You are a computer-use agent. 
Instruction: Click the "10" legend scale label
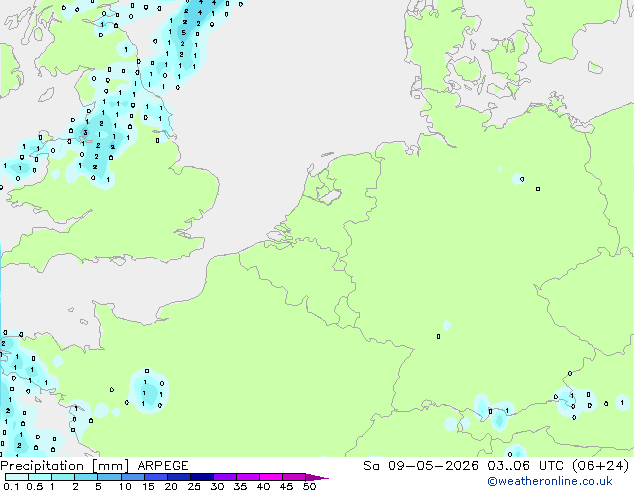(x=125, y=486)
